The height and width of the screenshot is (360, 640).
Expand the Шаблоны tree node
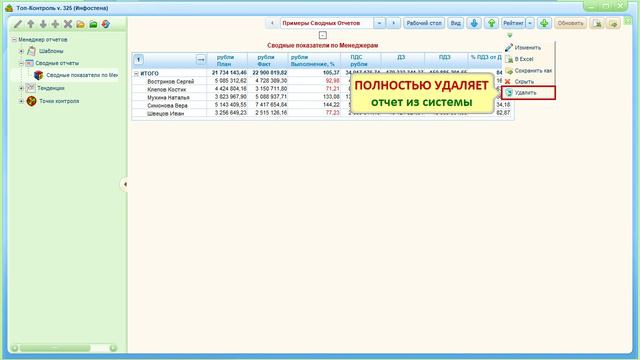coord(21,51)
